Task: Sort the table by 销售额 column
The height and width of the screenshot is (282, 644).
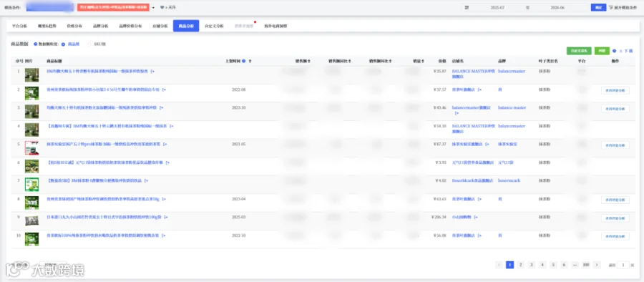Action: (x=309, y=62)
